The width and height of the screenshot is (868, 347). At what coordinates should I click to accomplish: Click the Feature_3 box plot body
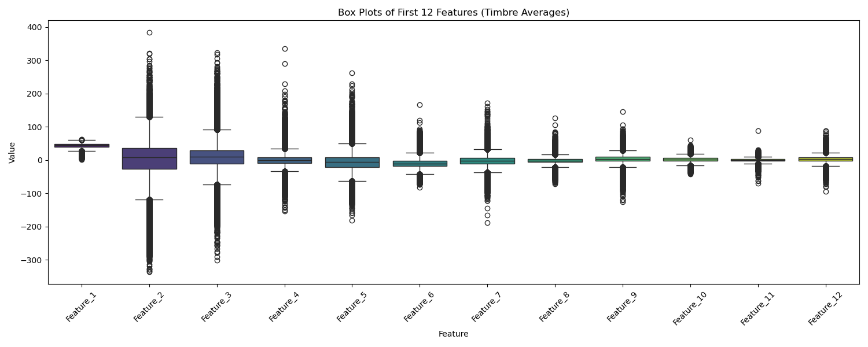[217, 157]
